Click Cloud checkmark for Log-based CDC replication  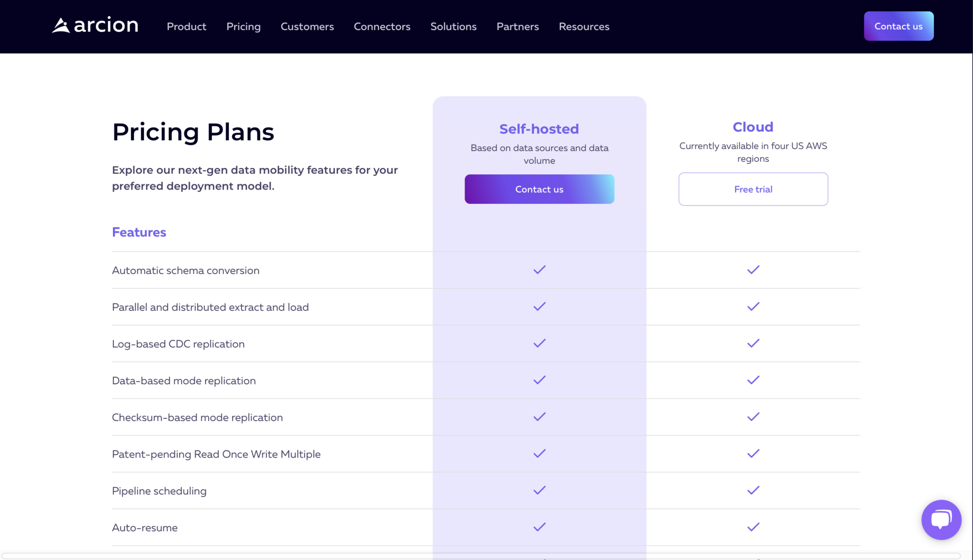[x=753, y=343]
